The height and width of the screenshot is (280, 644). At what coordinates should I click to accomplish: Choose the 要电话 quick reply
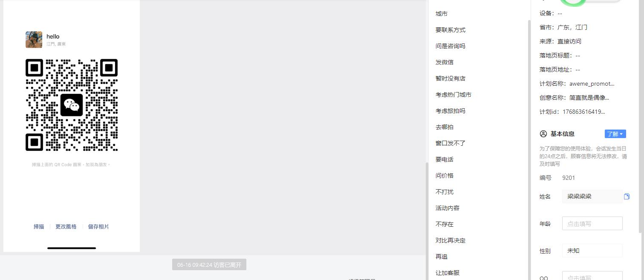(445, 159)
